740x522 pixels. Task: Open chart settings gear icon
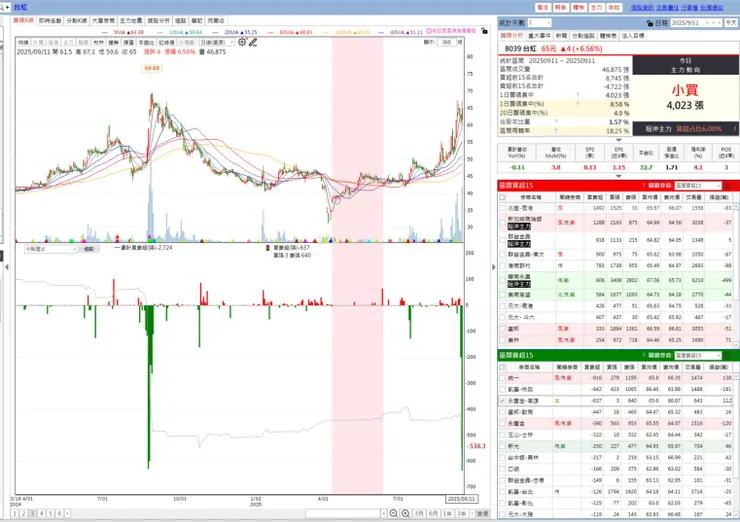[242, 42]
